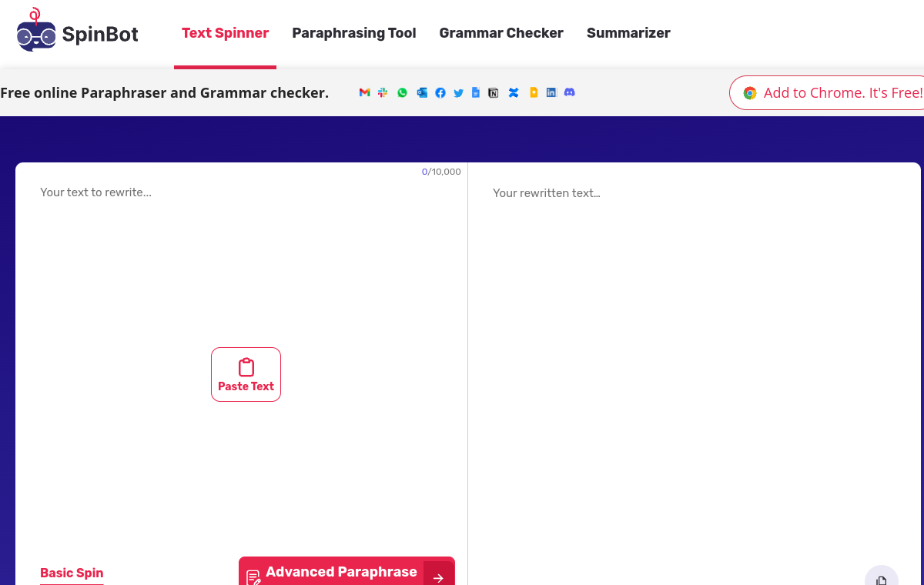Click the arrow on Advanced Paraphrase
Screen dimensions: 924x585
[438, 577]
